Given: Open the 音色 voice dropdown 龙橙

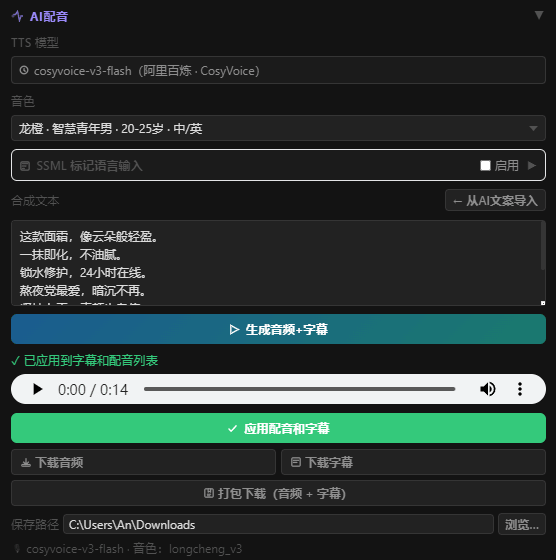Looking at the screenshot, I should 278,128.
